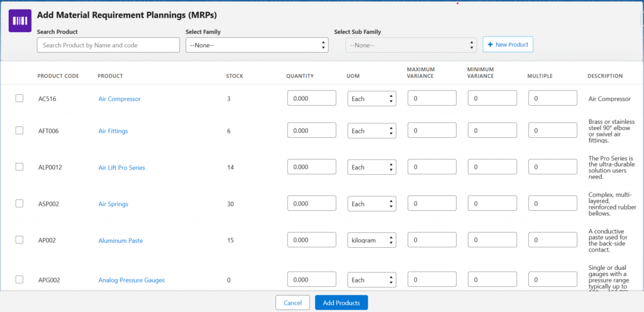The width and height of the screenshot is (644, 312).
Task: Click Maximum Variance field for Air Springs
Action: coord(432,204)
